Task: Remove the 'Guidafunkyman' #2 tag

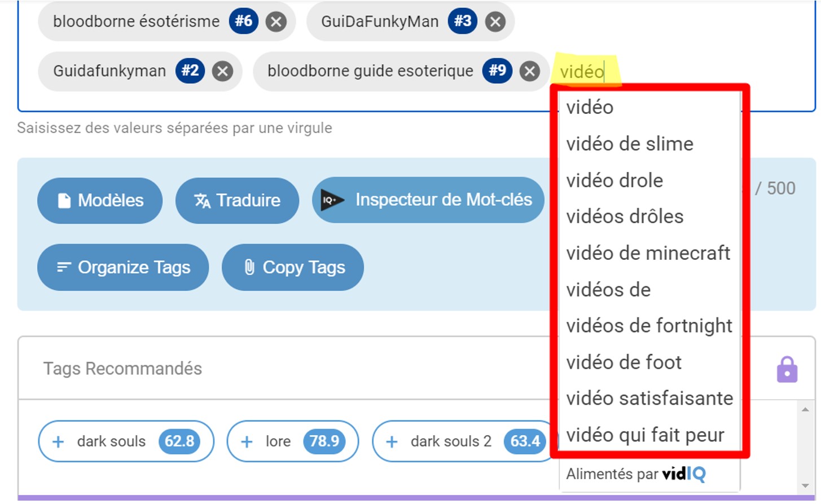Action: point(223,72)
